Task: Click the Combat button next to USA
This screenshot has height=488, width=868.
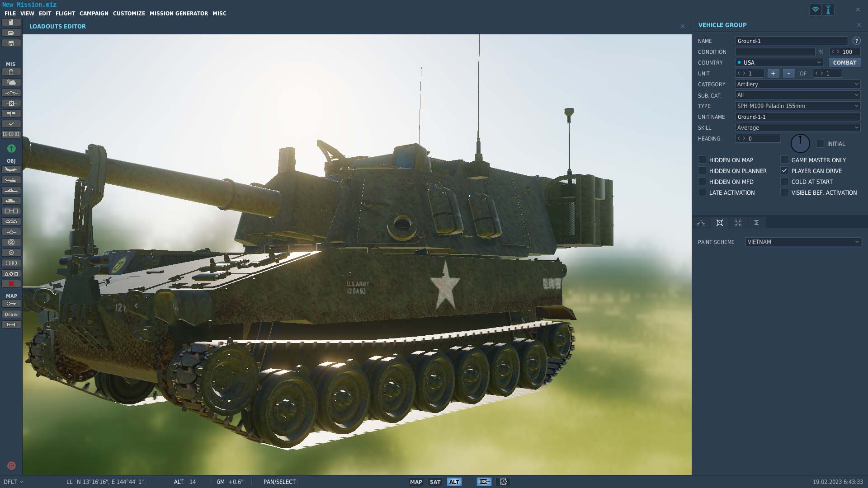Action: coord(844,62)
